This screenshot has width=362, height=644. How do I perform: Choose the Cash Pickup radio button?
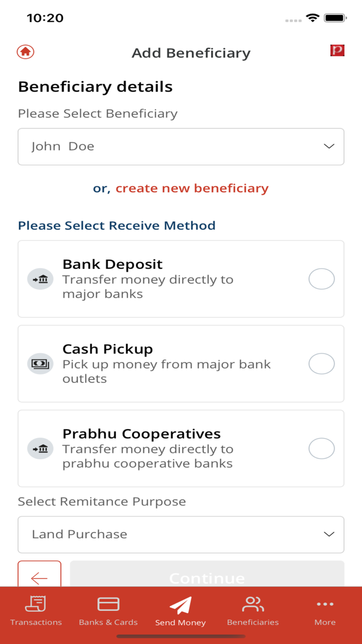coord(321,363)
